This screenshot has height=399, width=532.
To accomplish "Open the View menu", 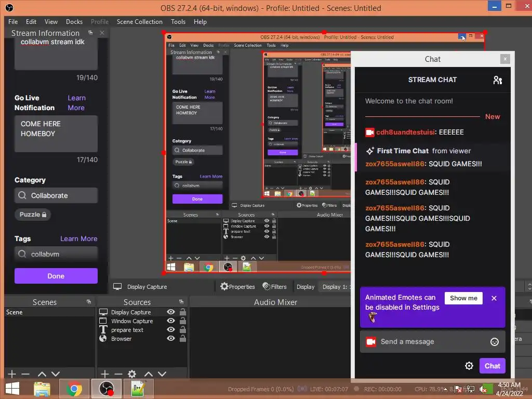I will pos(51,22).
